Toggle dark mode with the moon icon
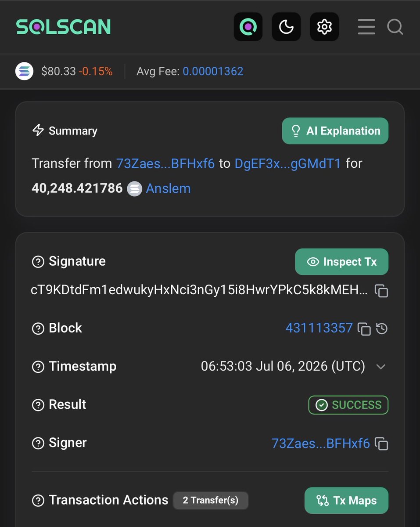420x527 pixels. [286, 27]
